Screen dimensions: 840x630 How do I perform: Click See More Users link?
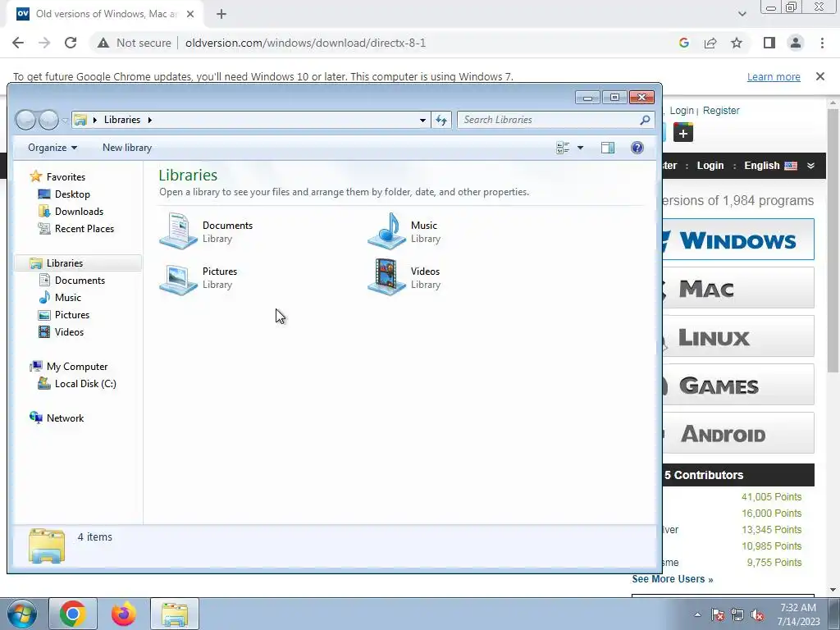click(x=673, y=579)
